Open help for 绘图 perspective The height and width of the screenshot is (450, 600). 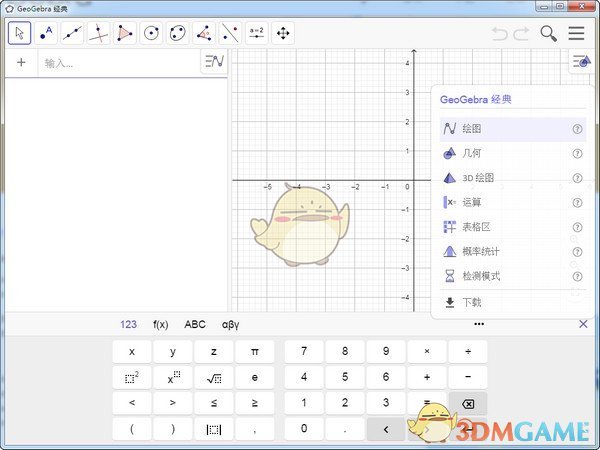click(577, 129)
